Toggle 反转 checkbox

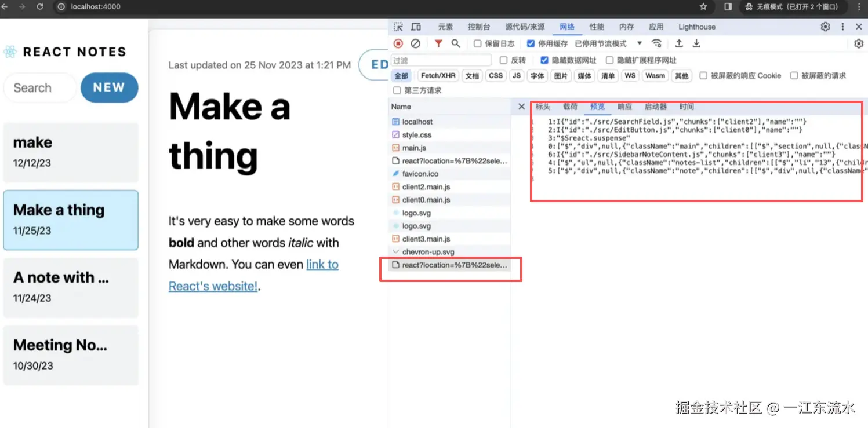tap(503, 60)
